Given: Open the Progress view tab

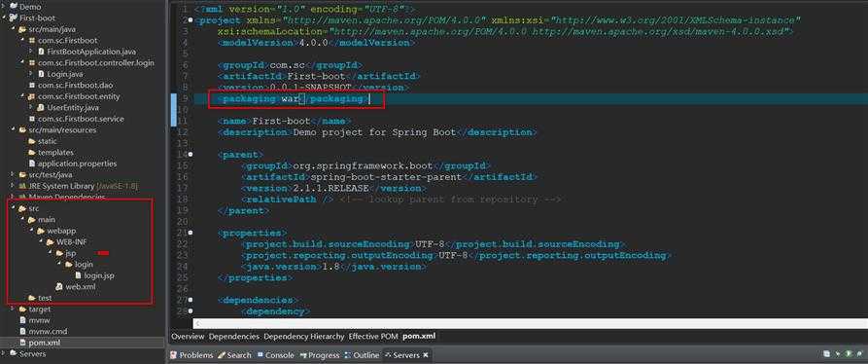Looking at the screenshot, I should [x=319, y=355].
